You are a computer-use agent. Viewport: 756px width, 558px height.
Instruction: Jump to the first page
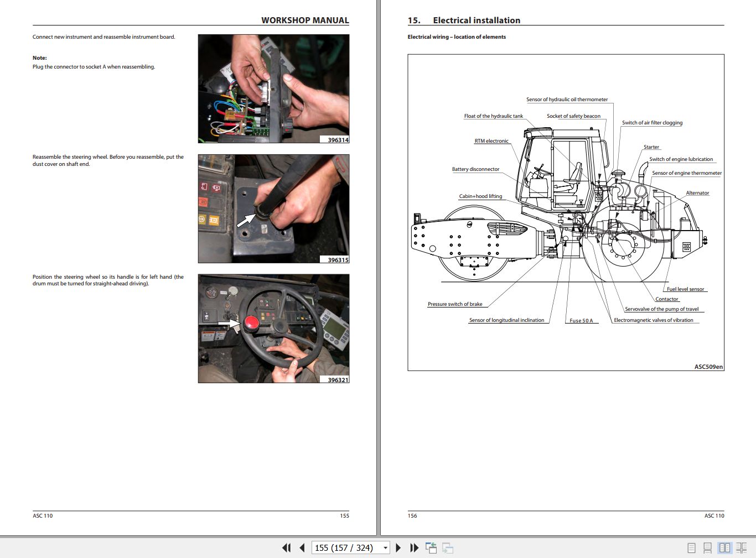(286, 547)
